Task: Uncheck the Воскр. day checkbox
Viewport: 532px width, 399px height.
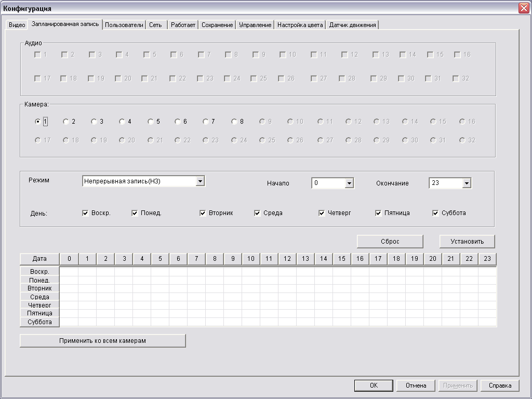Action: (x=85, y=213)
